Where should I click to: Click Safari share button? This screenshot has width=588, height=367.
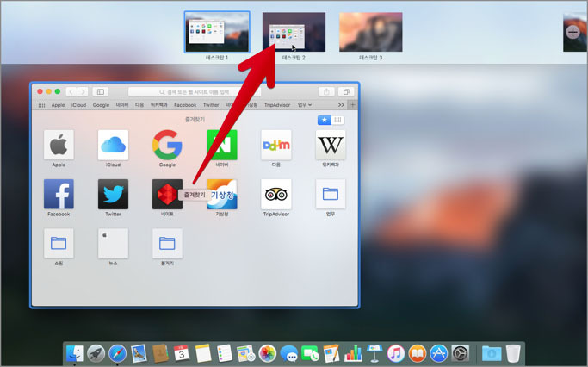pos(326,91)
